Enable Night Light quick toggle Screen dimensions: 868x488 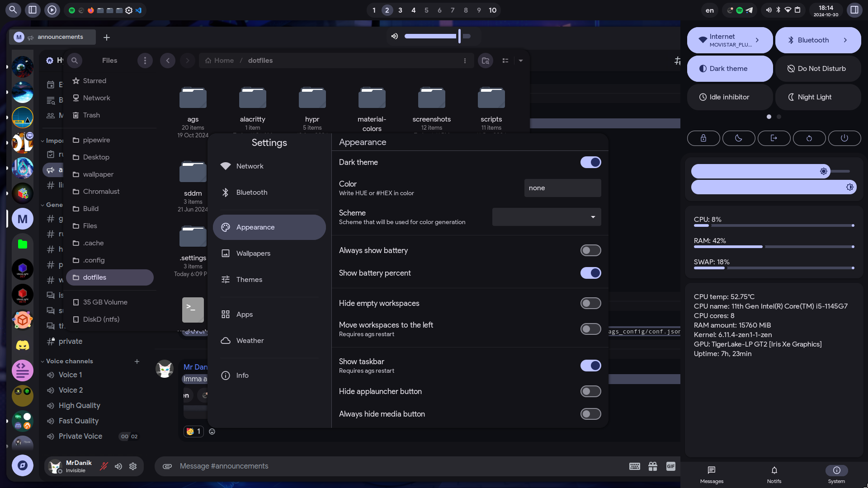coord(818,97)
